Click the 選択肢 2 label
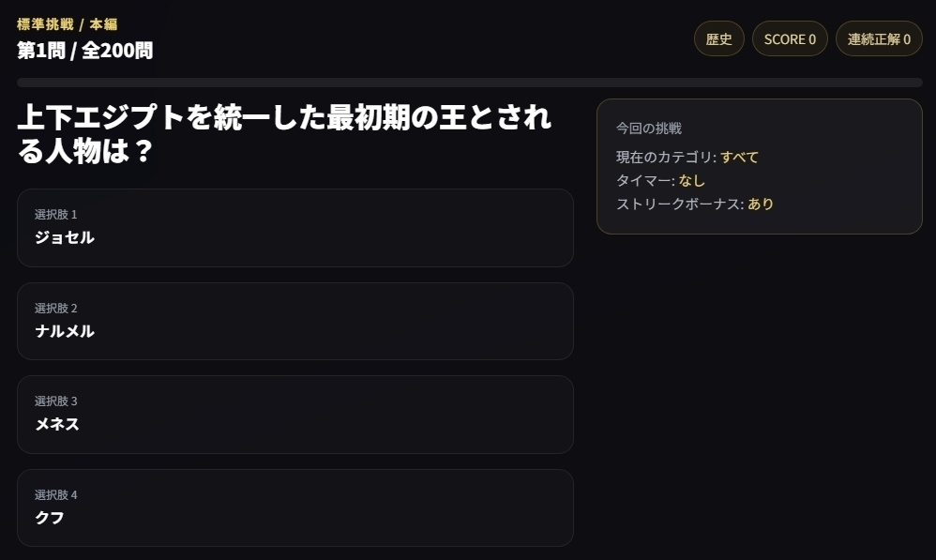 tap(56, 308)
